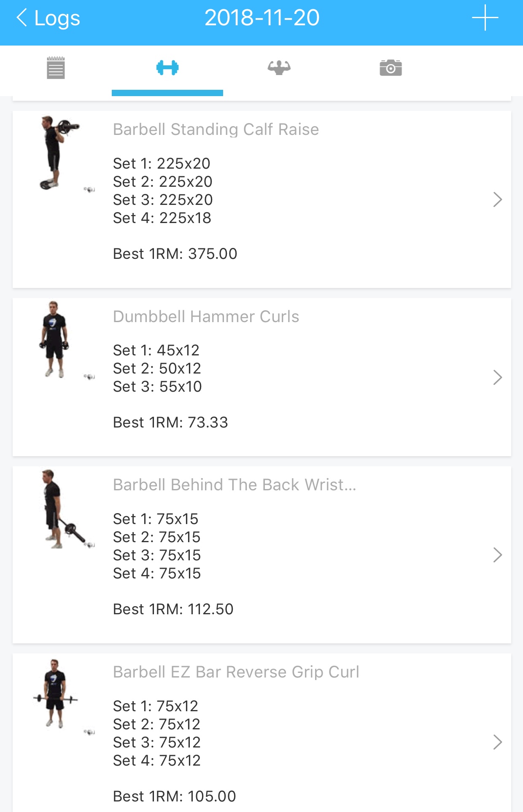Select Set 3: 55x10 of hammer curls
Screen dimensions: 523x812
pyautogui.click(x=157, y=387)
